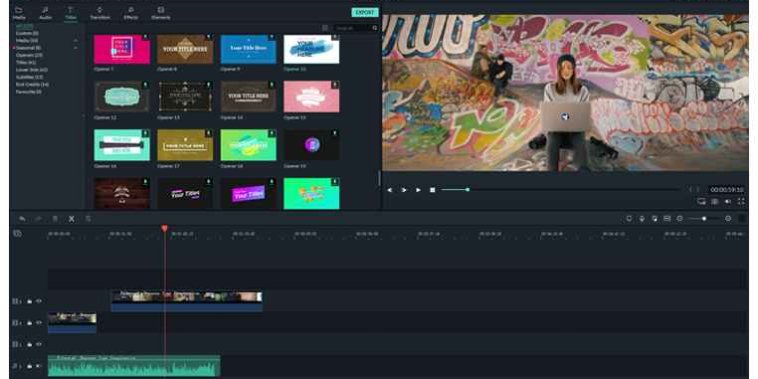Click the record voiceover microphone icon
This screenshot has width=758, height=379.
642,219
